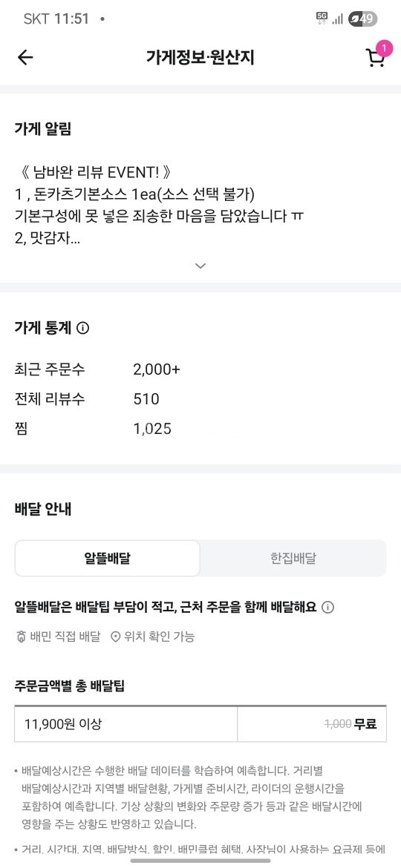
Task: Switch to the 한집배달 tab
Action: 293,558
